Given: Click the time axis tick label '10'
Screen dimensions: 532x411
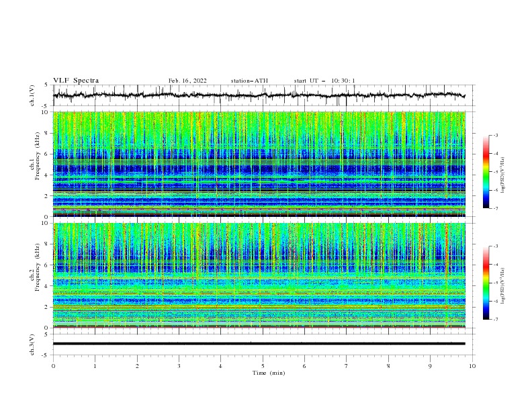Looking at the screenshot, I should (x=472, y=366).
